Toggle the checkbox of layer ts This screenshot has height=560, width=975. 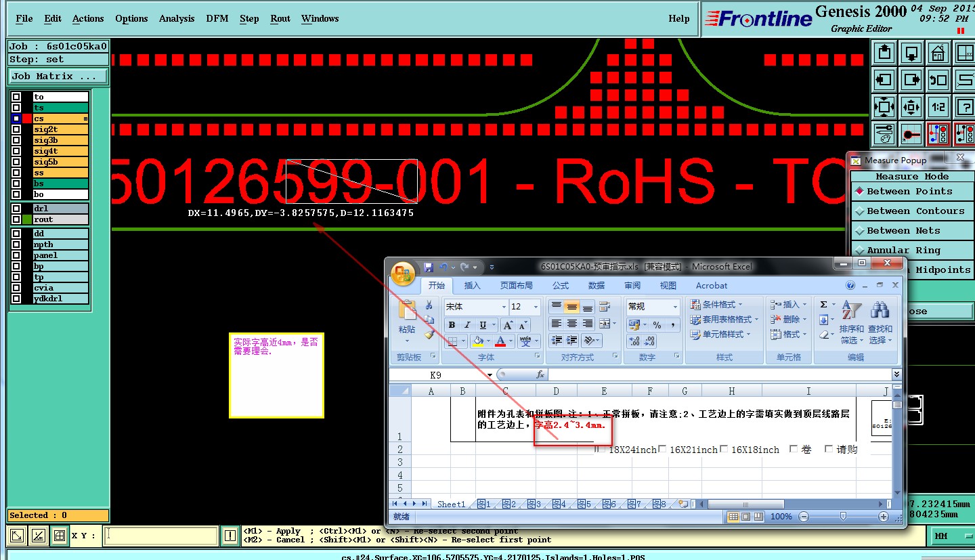(x=16, y=108)
